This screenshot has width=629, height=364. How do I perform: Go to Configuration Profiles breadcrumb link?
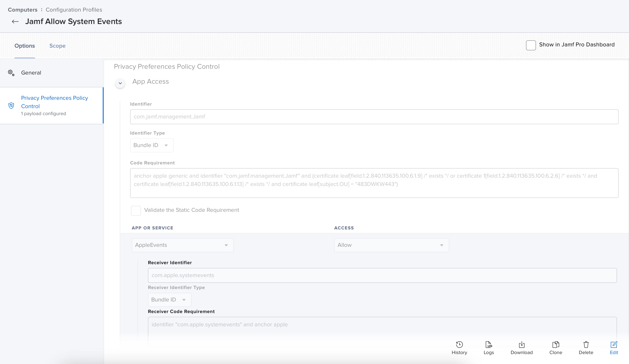pyautogui.click(x=74, y=10)
